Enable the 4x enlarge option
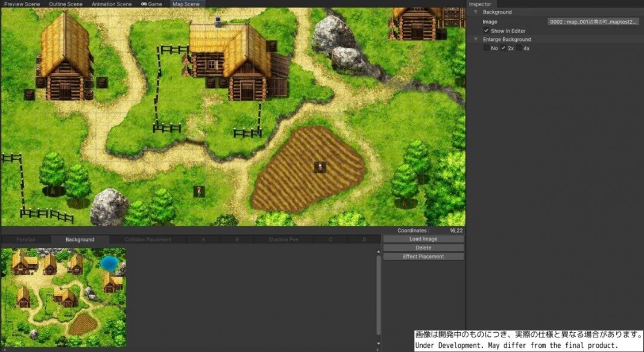 [519, 48]
